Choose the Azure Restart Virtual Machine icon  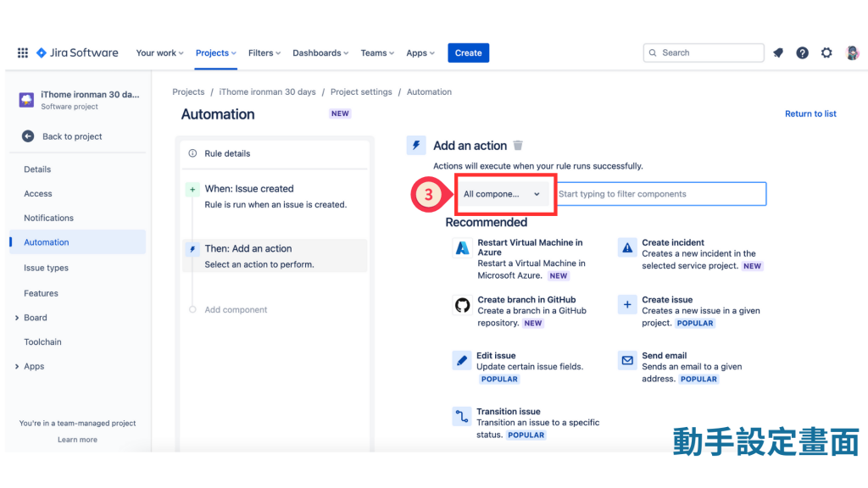462,248
